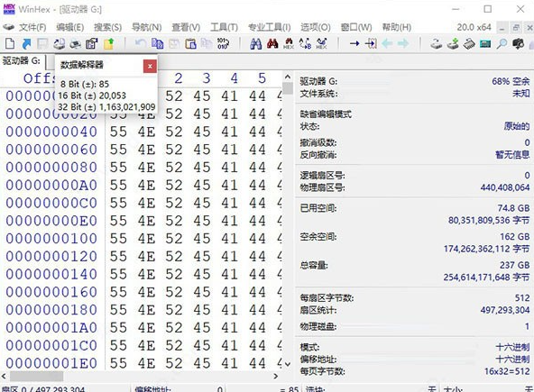Click the Back navigation arrow

coord(387,43)
